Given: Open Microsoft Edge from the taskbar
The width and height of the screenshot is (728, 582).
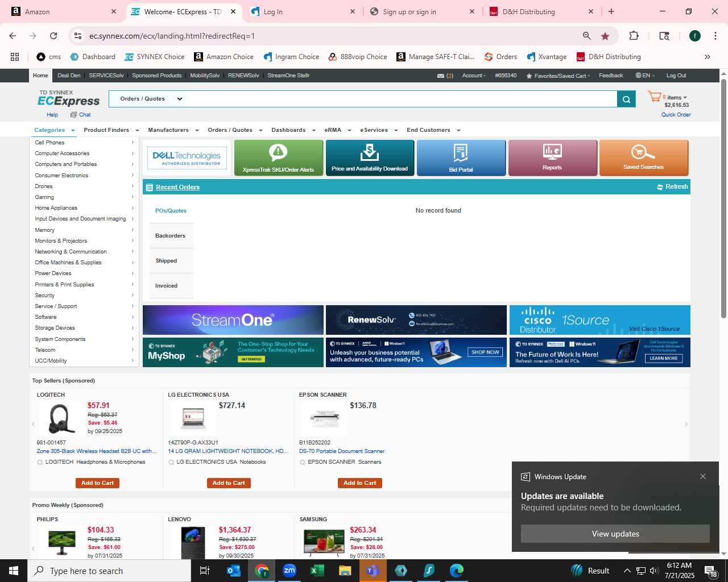Looking at the screenshot, I should [457, 571].
